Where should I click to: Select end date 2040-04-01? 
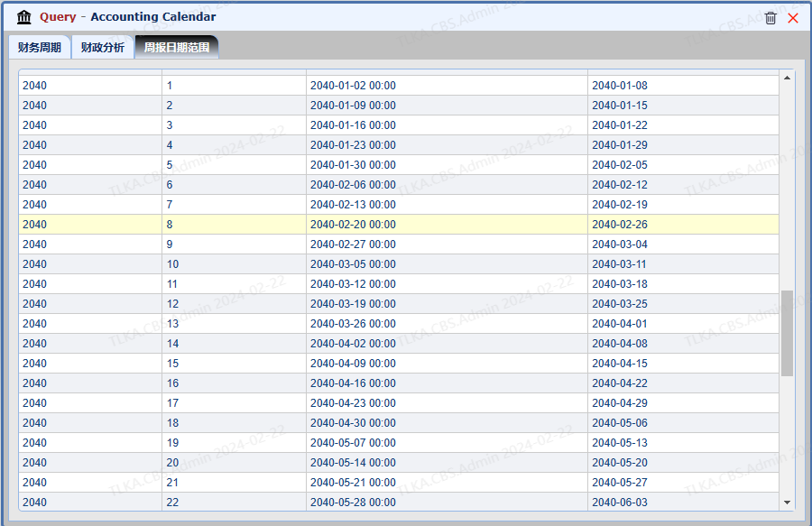(683, 324)
